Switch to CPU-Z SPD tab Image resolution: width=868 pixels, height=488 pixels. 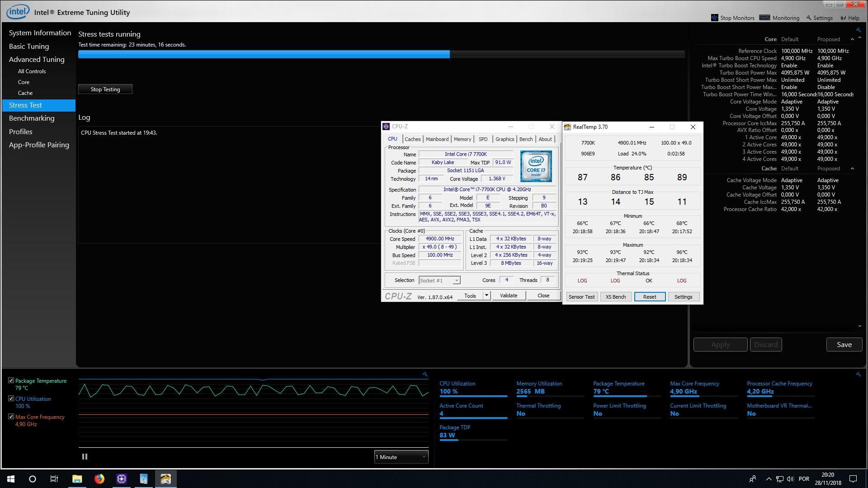pos(483,139)
